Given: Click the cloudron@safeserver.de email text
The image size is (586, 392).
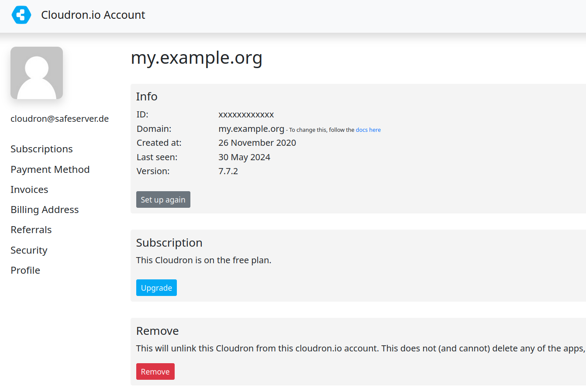Looking at the screenshot, I should point(59,119).
